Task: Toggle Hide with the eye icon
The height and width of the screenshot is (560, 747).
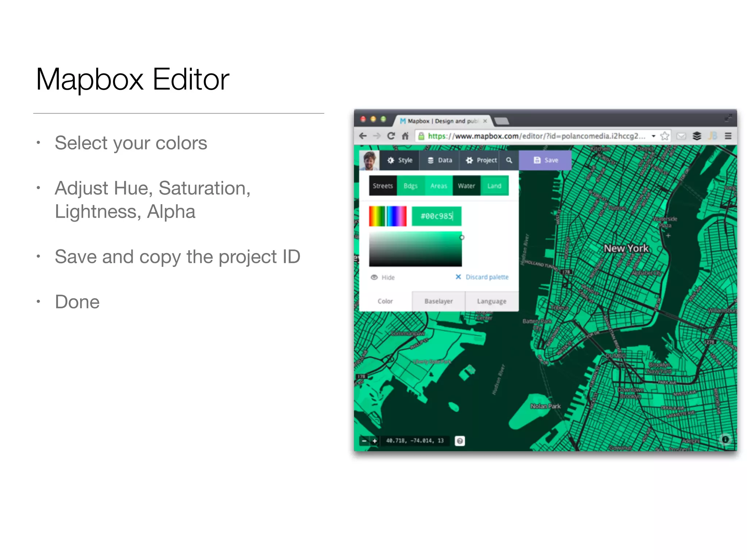Action: tap(383, 277)
